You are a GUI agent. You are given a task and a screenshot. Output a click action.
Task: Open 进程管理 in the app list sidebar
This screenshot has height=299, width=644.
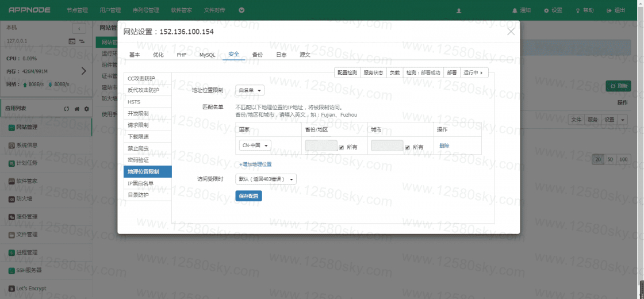point(46,252)
